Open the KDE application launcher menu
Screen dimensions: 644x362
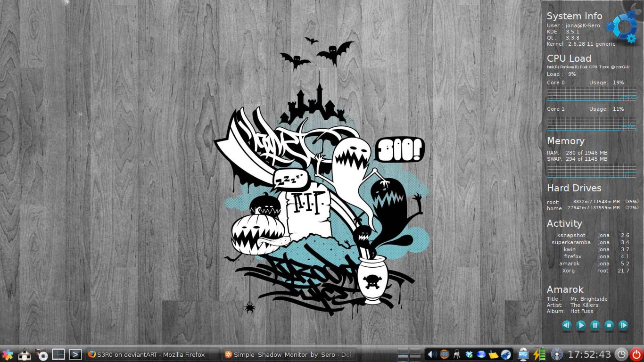click(x=8, y=354)
